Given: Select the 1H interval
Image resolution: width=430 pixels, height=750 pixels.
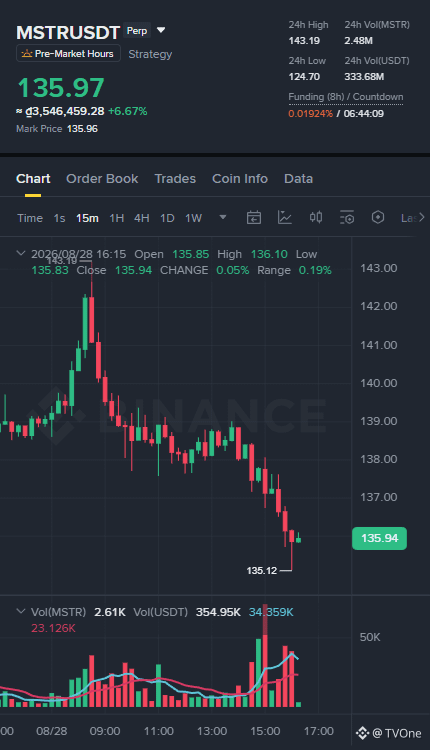Looking at the screenshot, I should [x=117, y=218].
